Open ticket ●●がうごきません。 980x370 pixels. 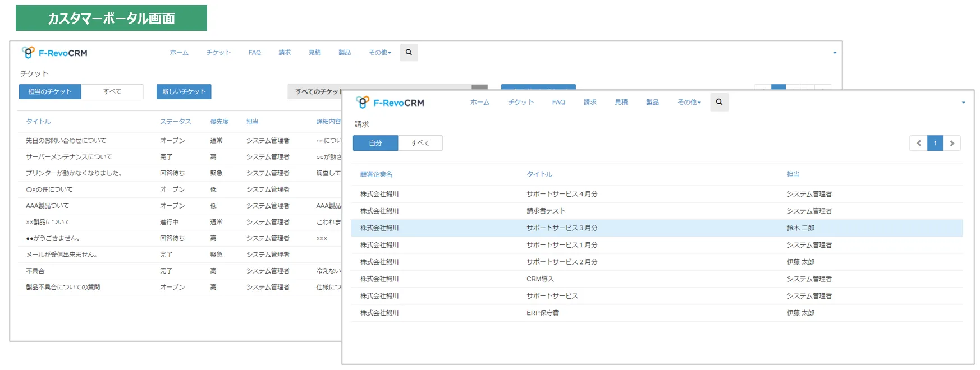point(53,238)
